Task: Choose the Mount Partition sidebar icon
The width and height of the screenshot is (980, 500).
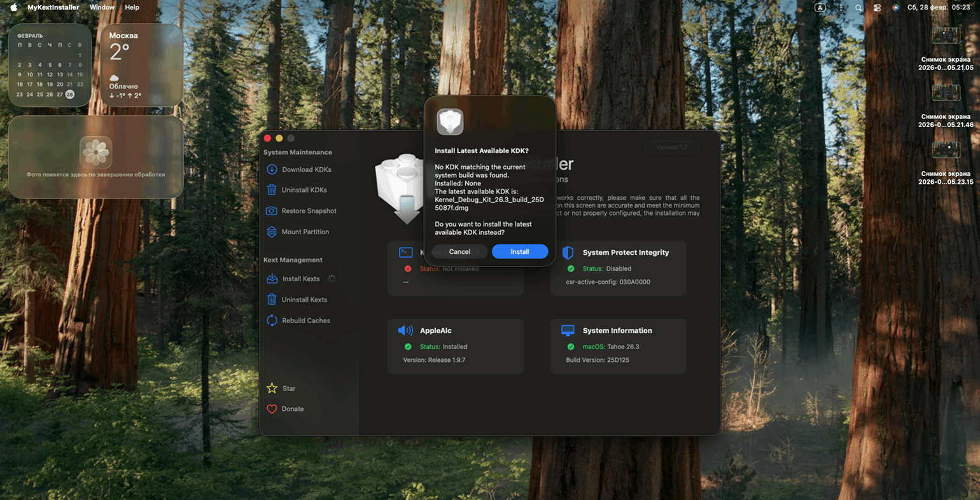Action: point(272,232)
